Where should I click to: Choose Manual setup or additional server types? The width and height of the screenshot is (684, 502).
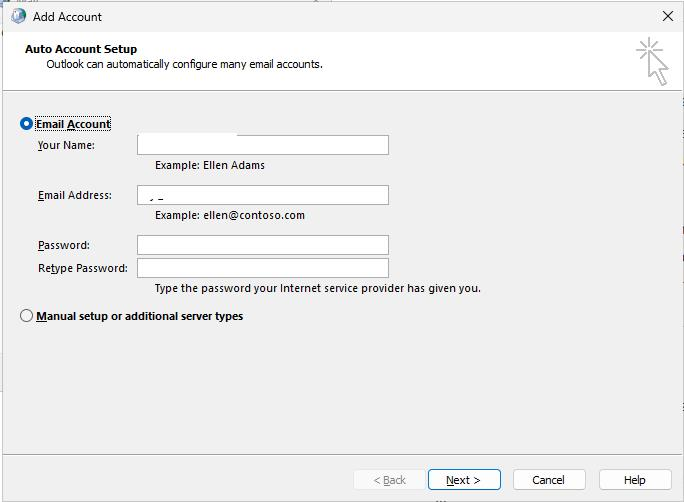tap(26, 316)
